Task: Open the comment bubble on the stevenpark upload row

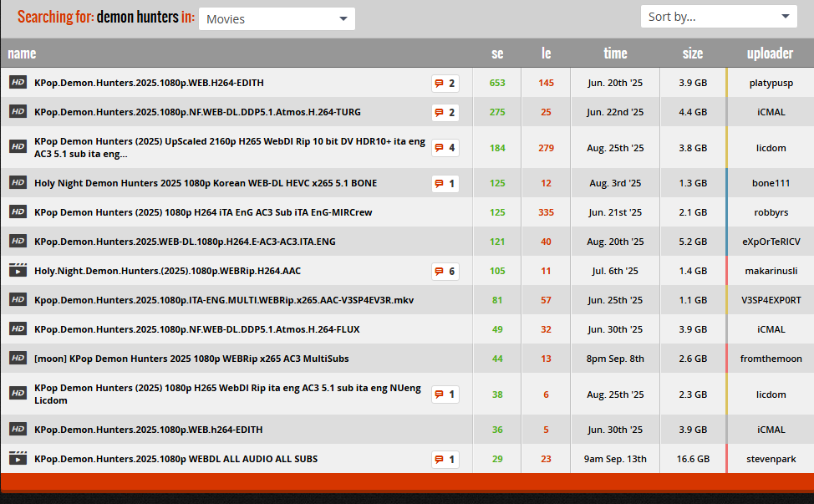Action: [x=445, y=459]
